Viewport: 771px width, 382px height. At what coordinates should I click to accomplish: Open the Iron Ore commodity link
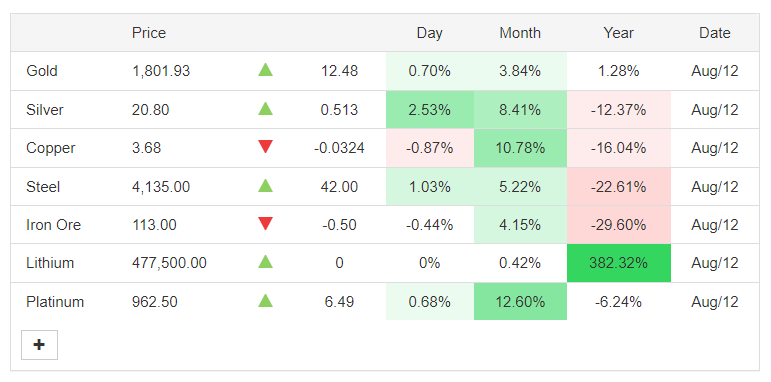pos(54,225)
